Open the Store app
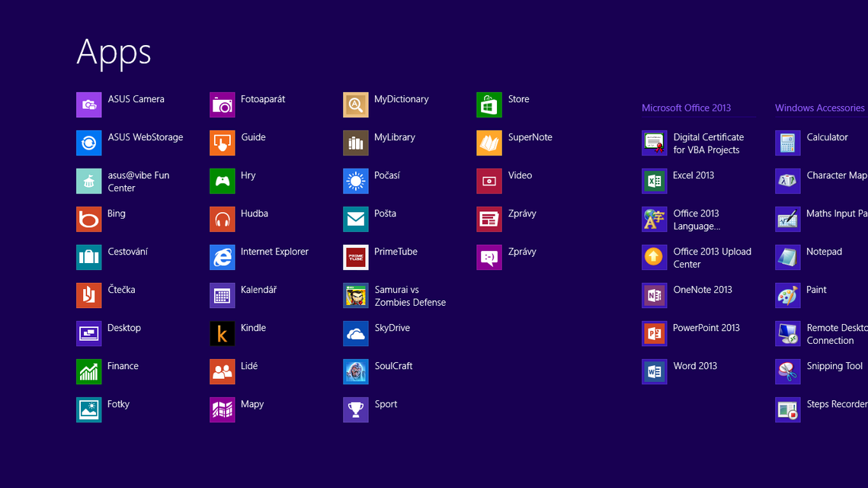This screenshot has width=868, height=488. point(507,99)
